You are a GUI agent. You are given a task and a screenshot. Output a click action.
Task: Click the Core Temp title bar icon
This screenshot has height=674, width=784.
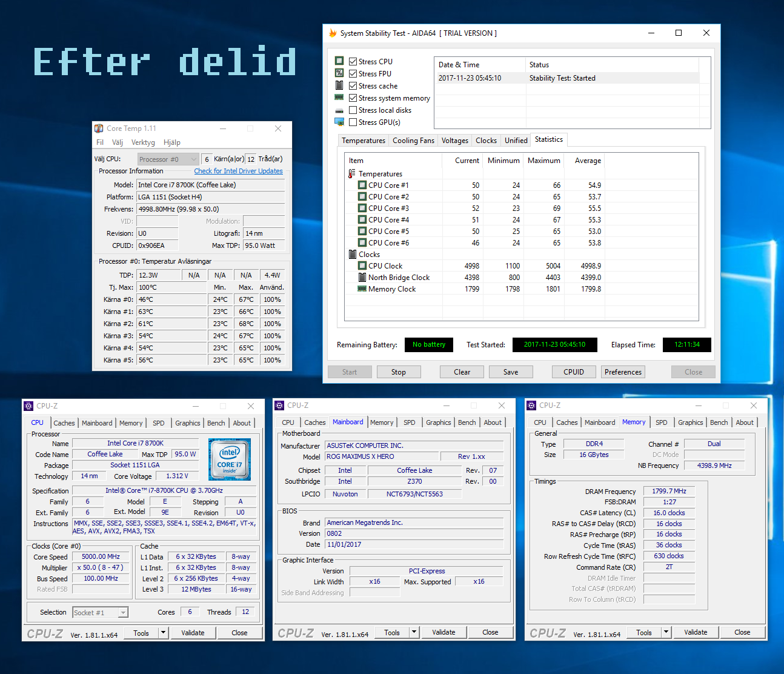pos(99,128)
